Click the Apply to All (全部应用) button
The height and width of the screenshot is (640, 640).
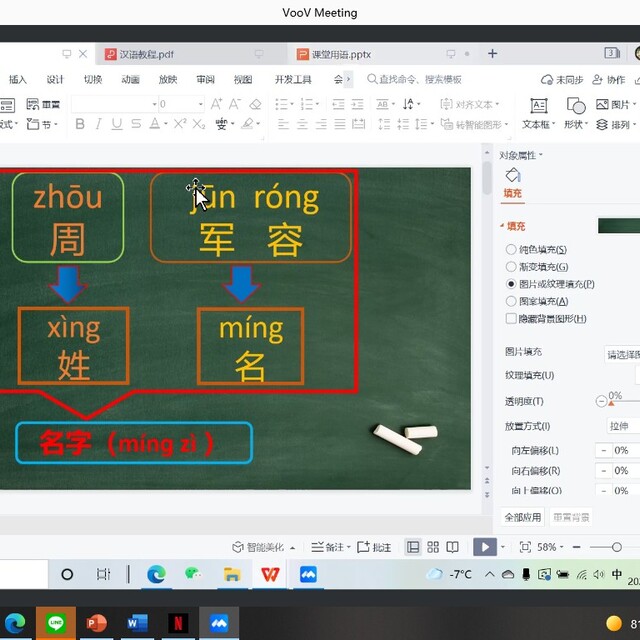click(523, 517)
